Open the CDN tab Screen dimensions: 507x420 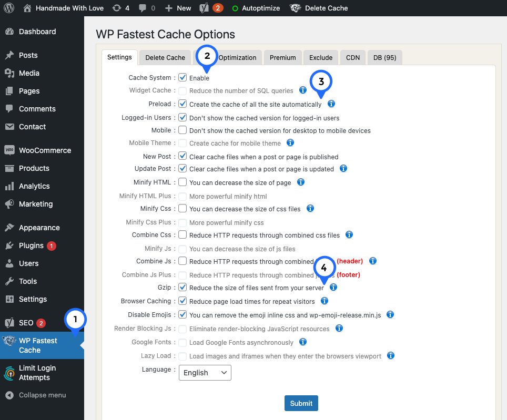click(x=353, y=57)
